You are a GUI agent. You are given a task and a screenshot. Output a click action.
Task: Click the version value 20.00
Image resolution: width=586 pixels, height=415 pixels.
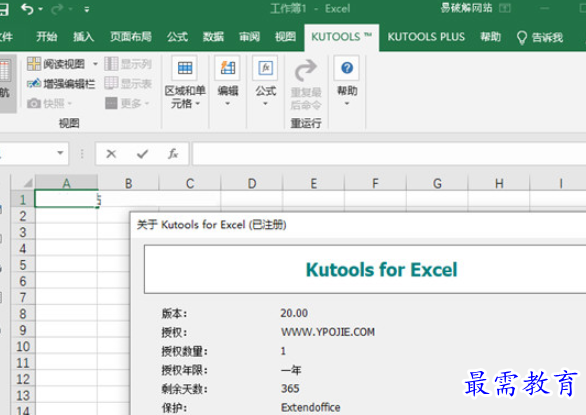tap(294, 313)
